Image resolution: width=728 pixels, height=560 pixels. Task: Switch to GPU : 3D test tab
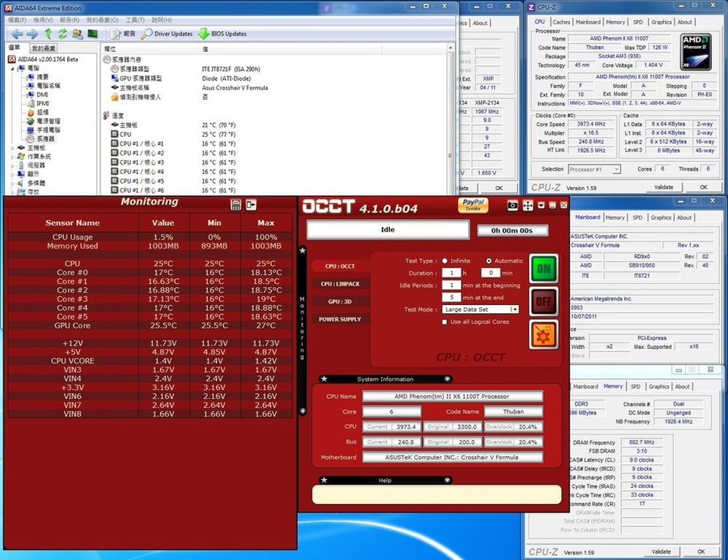[340, 301]
